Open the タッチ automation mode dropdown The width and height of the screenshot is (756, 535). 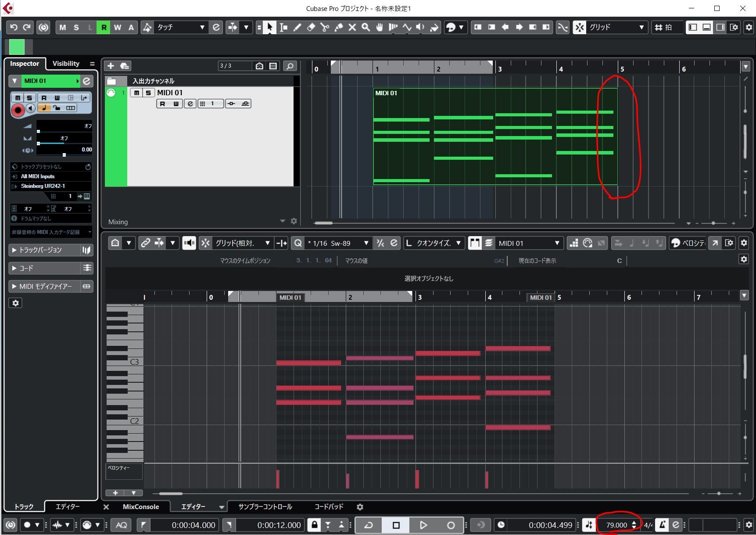181,27
